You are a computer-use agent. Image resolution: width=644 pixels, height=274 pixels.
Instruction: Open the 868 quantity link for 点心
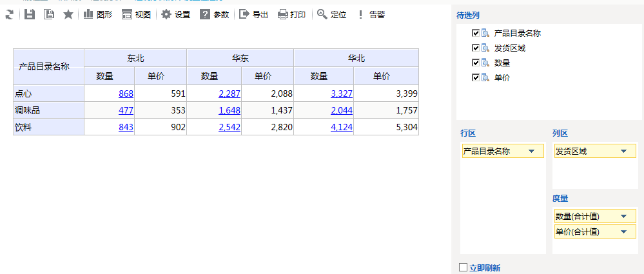126,93
